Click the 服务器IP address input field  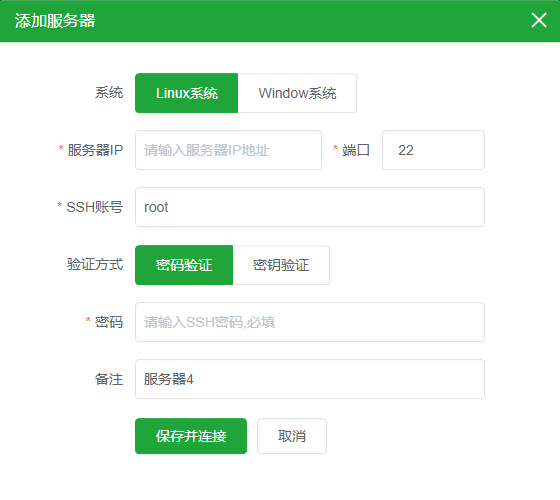(x=228, y=150)
